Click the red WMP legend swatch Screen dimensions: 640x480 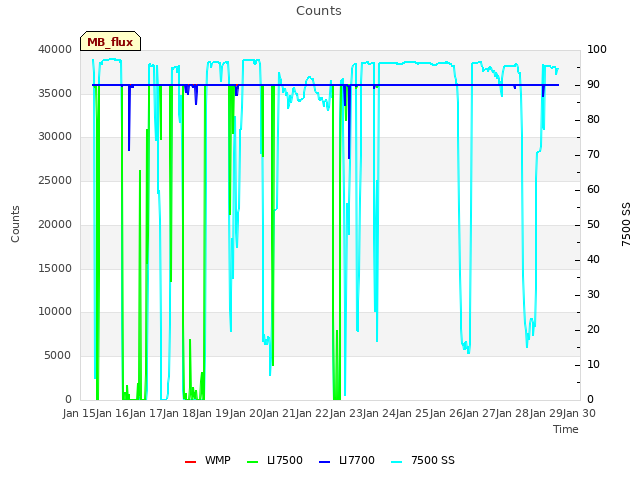pyautogui.click(x=190, y=462)
